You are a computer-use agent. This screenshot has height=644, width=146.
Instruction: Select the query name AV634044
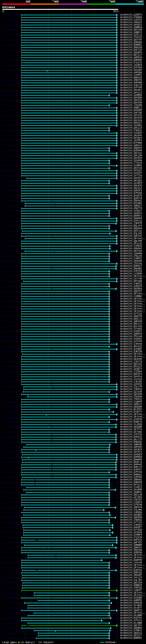[x=8, y=7]
